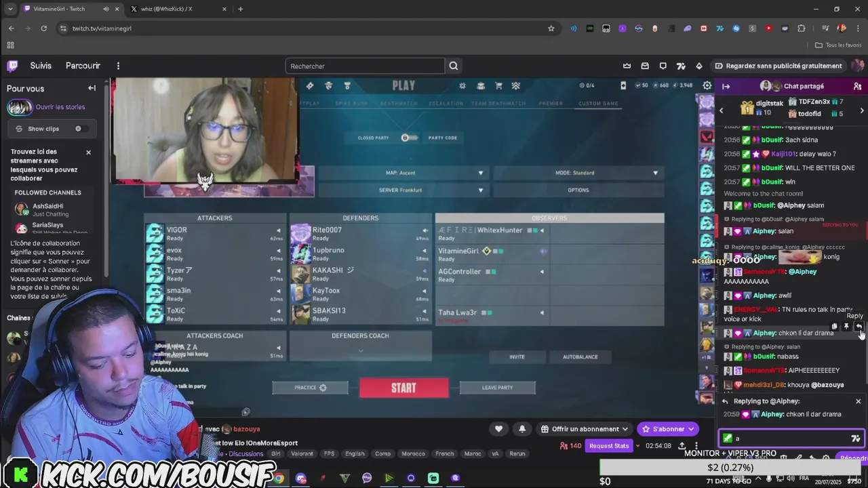Expand the S'abonner dropdown button
The height and width of the screenshot is (488, 868).
(691, 429)
